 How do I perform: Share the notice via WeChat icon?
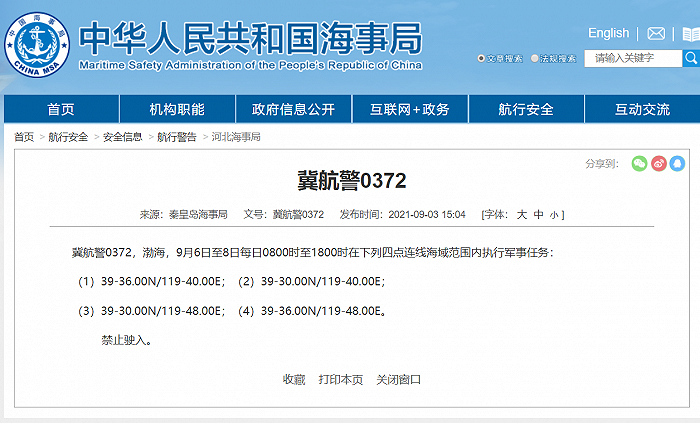pos(639,164)
